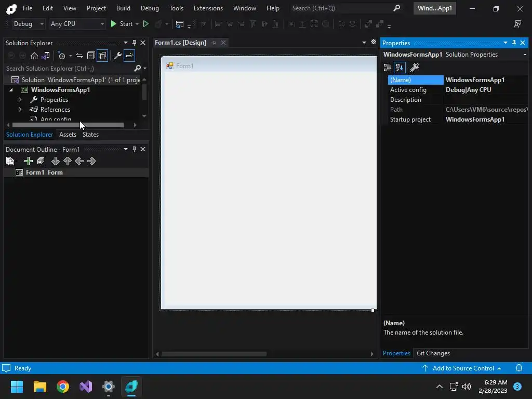Select the Solution 'WindowsFormsApp1' tree row
This screenshot has height=399, width=532.
[x=72, y=79]
